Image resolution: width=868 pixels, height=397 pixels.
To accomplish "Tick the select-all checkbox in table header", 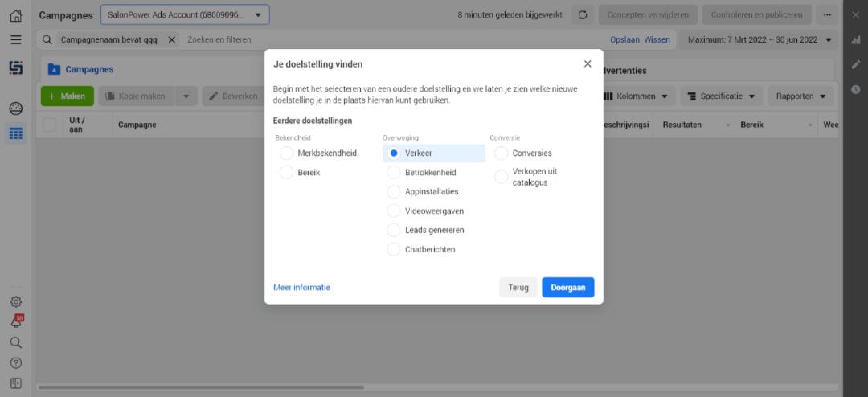I will tap(49, 125).
